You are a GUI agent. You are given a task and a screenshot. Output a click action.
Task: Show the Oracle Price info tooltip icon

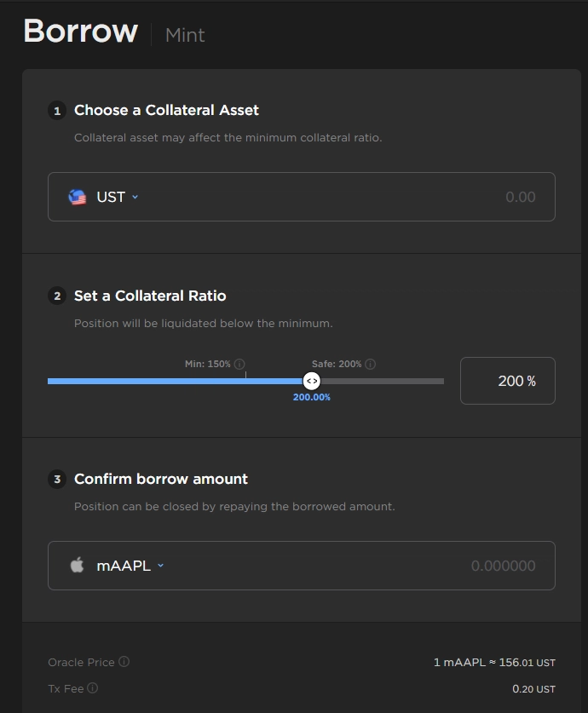124,662
